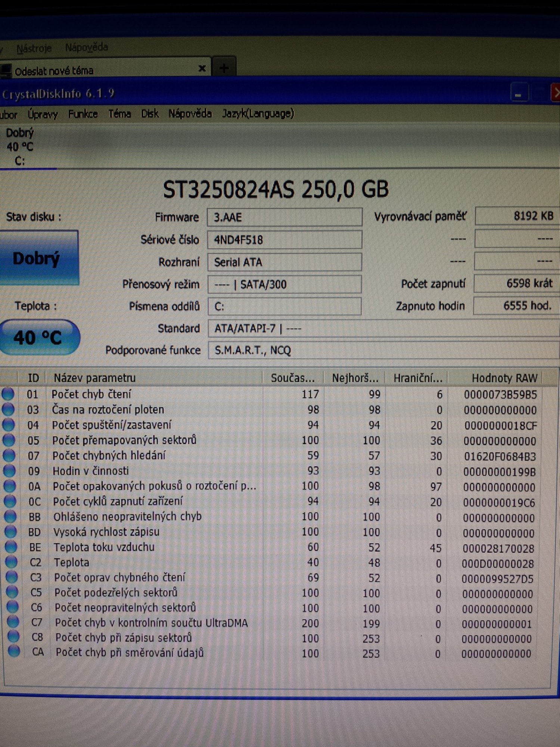Click the Podporované funkce field S.M.A.R.T., NCQ
560x747 pixels.
coord(384,350)
